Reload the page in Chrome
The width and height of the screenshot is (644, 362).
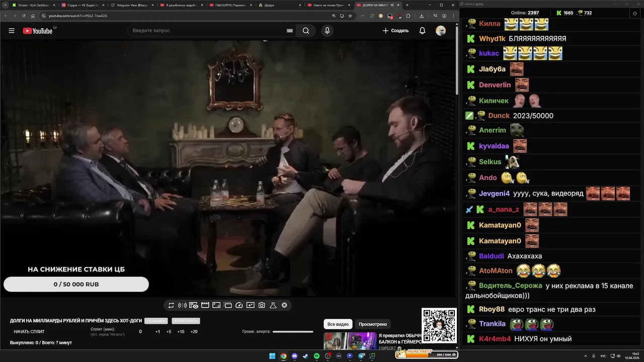pos(24,16)
